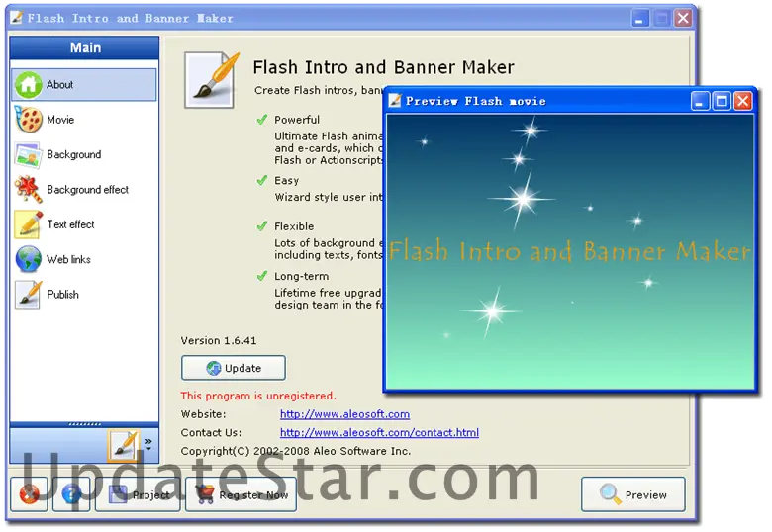Click the Main panel header
This screenshot has height=532, width=772.
(x=85, y=47)
